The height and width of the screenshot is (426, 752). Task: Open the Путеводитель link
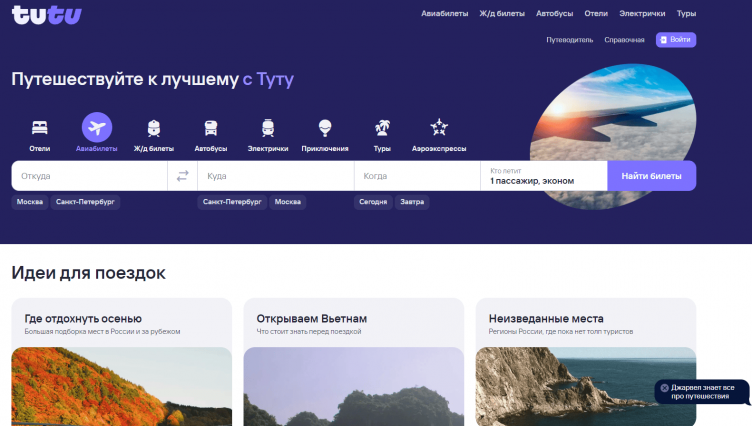[x=570, y=40]
